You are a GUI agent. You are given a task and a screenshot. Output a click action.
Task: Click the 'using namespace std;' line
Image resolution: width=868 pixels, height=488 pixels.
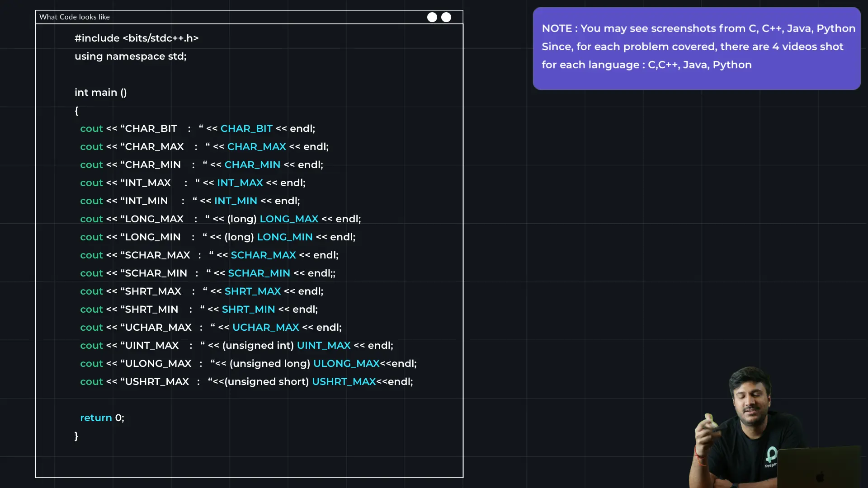coord(130,56)
